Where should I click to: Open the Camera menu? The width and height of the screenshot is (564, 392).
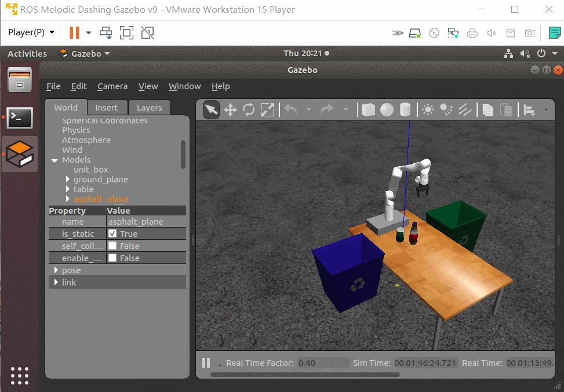point(112,86)
